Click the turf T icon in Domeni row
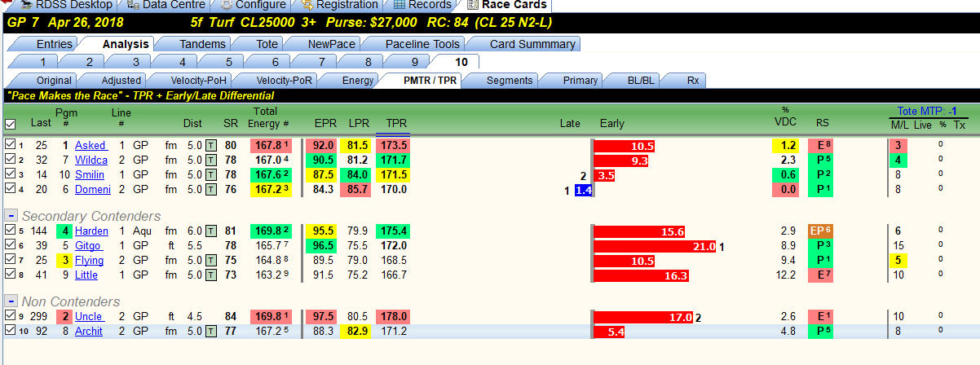 [x=211, y=189]
